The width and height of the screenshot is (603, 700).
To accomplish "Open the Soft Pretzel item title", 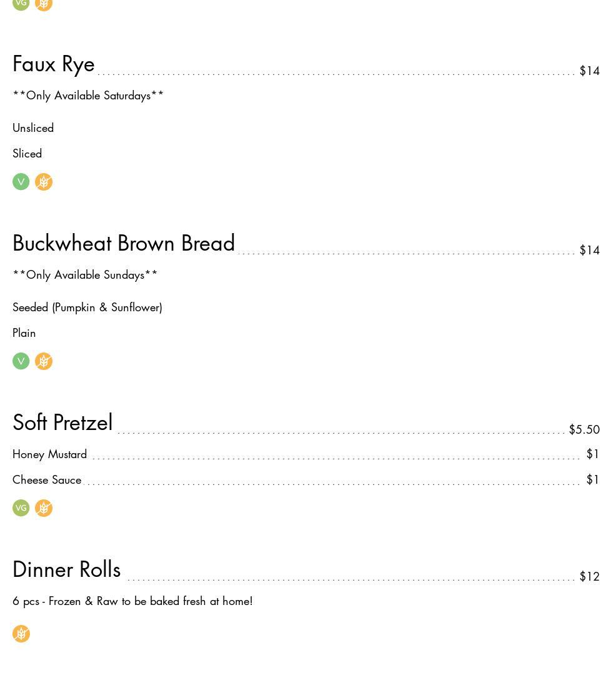I will (x=62, y=423).
